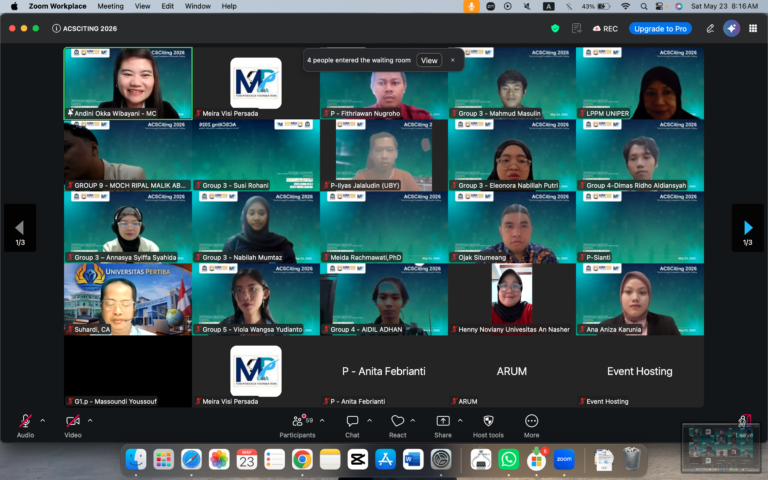768x480 pixels.
Task: Open Zoom icon in the Dock
Action: [564, 459]
